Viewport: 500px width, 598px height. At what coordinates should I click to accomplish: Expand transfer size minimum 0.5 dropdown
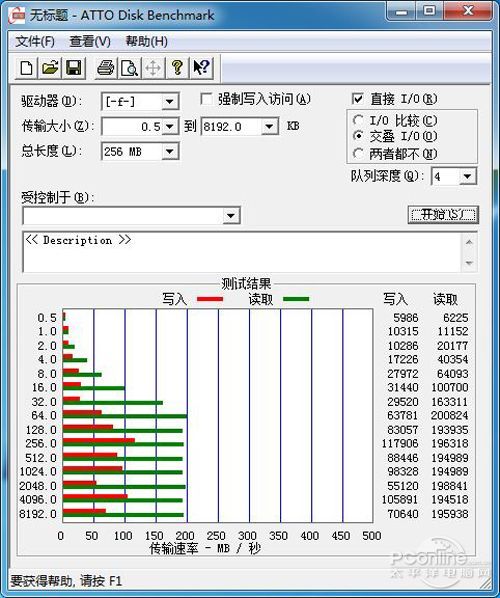pyautogui.click(x=170, y=127)
